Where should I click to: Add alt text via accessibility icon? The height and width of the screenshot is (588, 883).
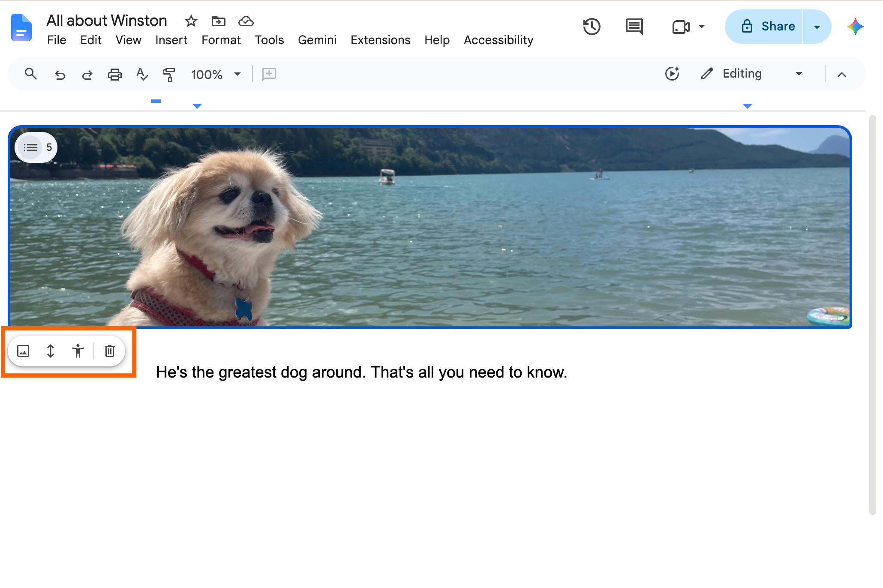(78, 351)
